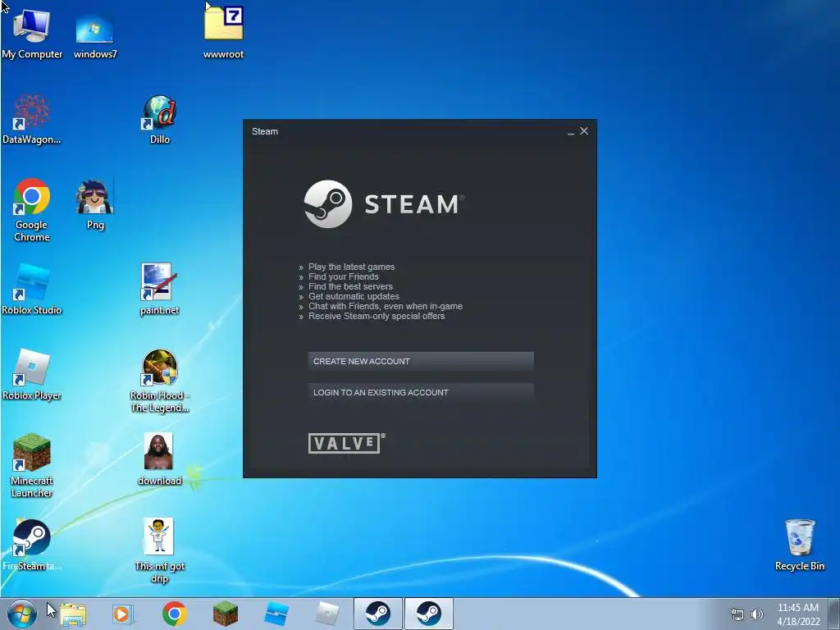This screenshot has width=840, height=630.
Task: Open the clock showing 11:45 AM
Action: (x=798, y=614)
